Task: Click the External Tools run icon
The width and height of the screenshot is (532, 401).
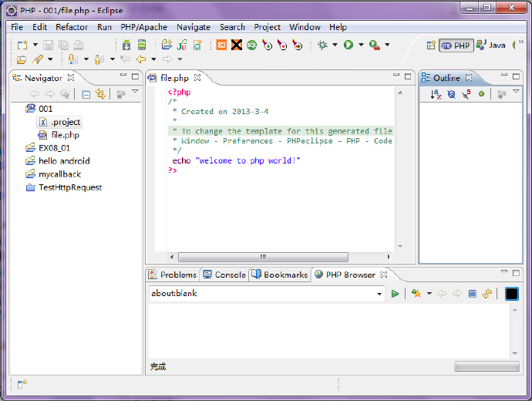Action: click(x=375, y=45)
